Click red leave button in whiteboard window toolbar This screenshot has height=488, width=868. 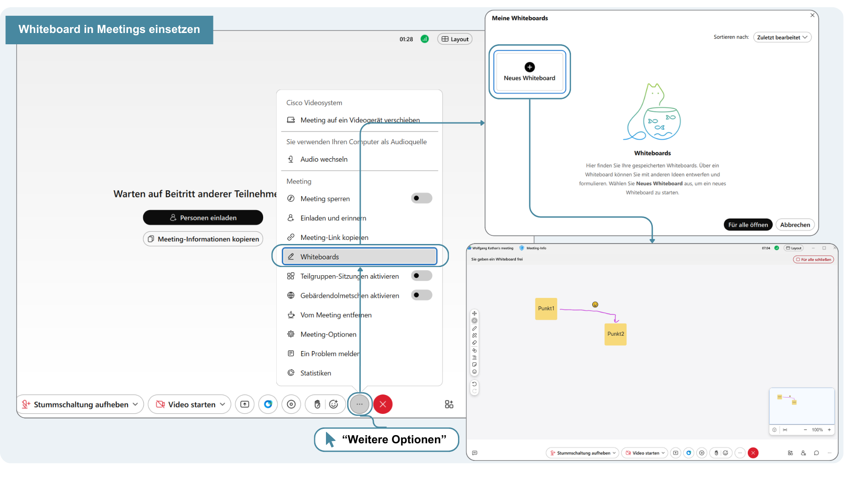tap(753, 453)
